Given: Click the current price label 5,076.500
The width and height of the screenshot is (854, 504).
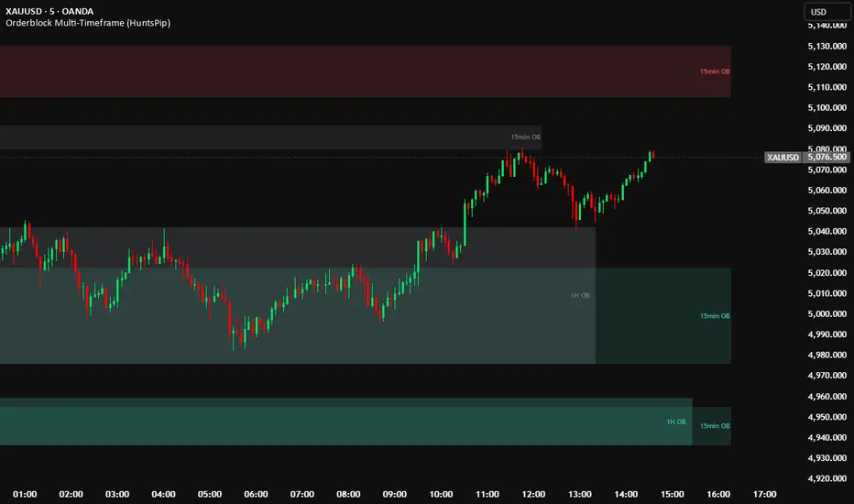Looking at the screenshot, I should (827, 158).
